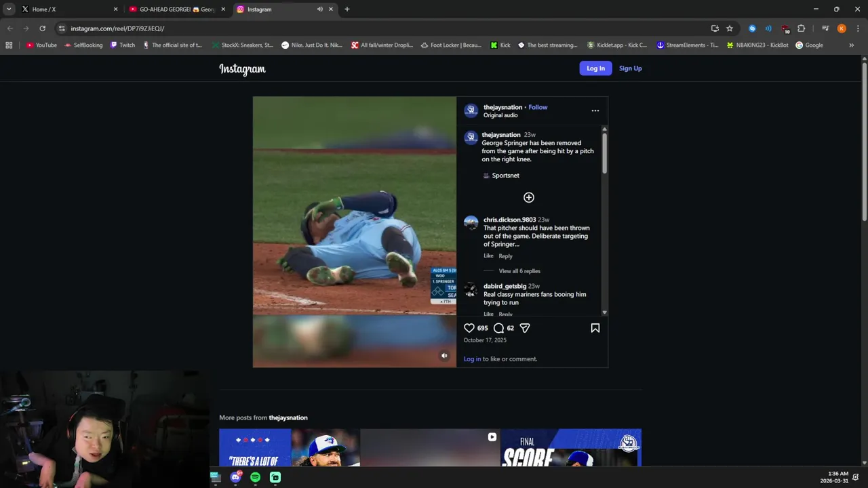
Task: Open dabird_getsbig profile picture
Action: (x=471, y=290)
